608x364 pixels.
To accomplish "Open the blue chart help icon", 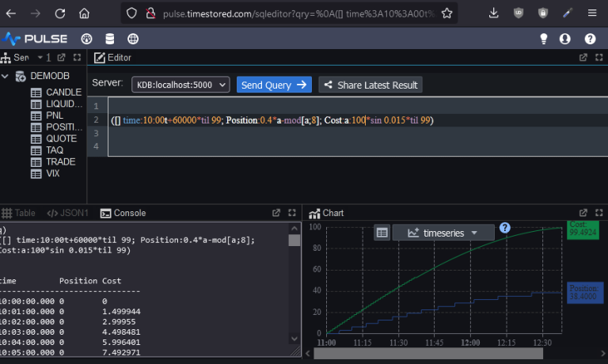I will 505,228.
